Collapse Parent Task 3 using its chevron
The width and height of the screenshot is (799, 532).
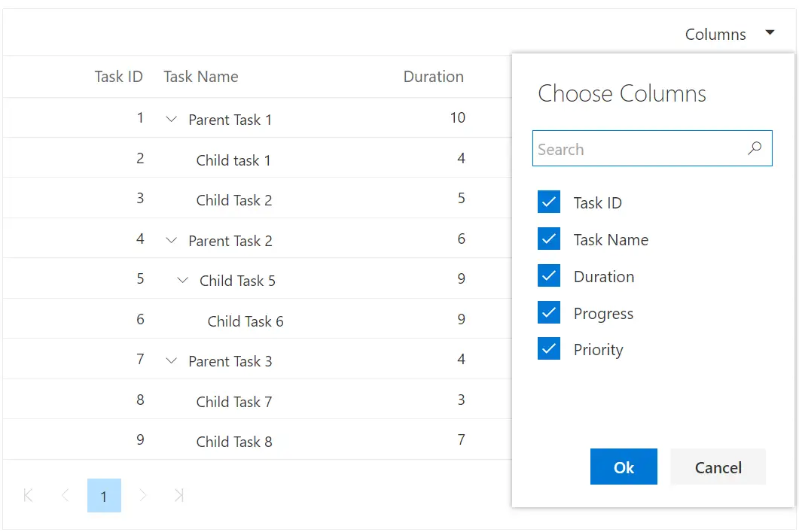point(171,360)
